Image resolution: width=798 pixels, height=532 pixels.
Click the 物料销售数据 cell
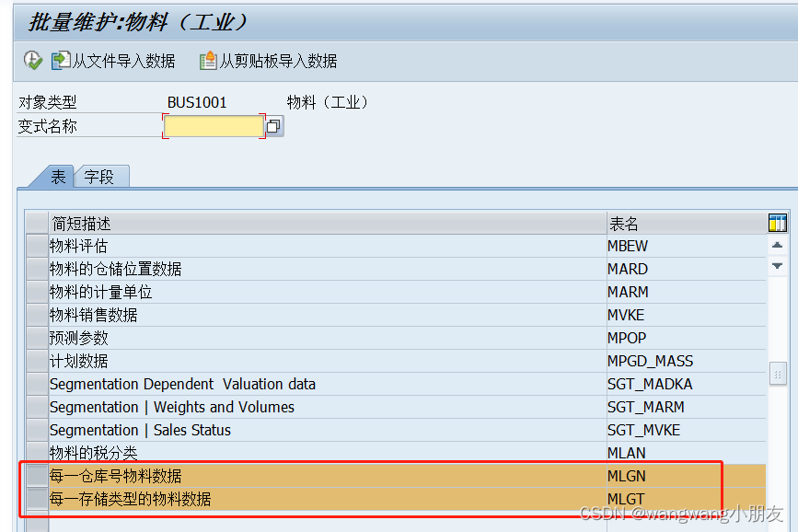pyautogui.click(x=328, y=315)
